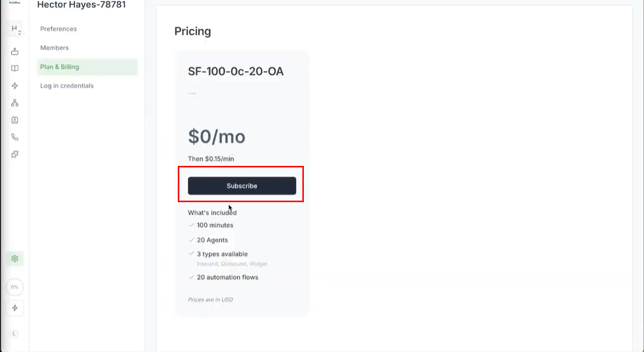Screen dimensions: 644x352
Task: Open the integrations puzzle piece icon
Action: 15,154
